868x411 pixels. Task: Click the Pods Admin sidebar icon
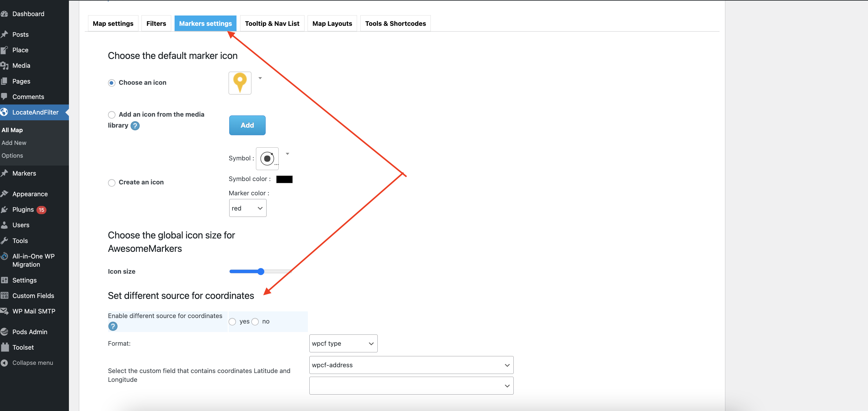tap(4, 332)
